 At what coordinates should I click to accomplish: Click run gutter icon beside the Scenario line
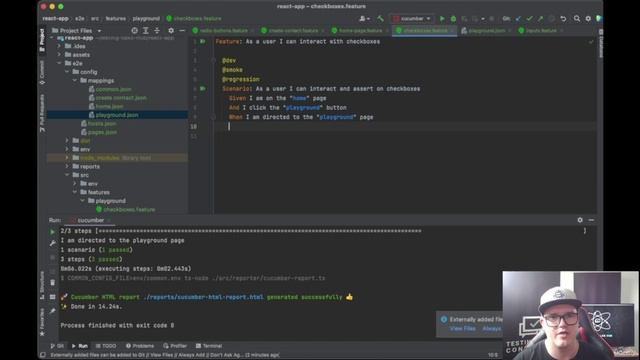tap(203, 88)
